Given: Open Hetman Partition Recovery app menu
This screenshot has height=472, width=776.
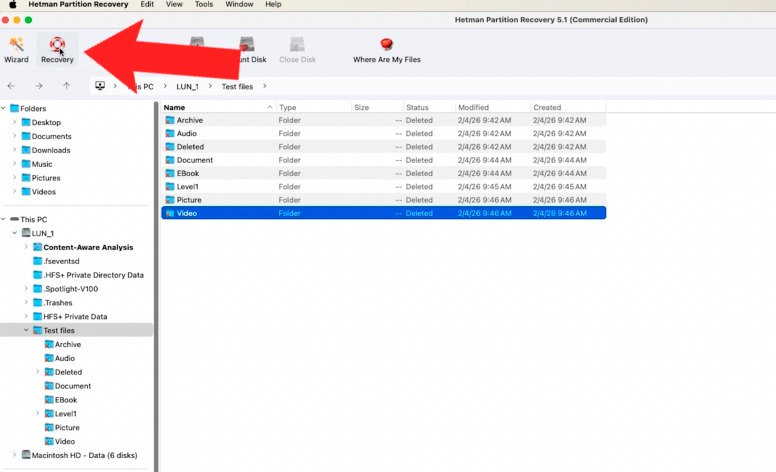Looking at the screenshot, I should [78, 4].
